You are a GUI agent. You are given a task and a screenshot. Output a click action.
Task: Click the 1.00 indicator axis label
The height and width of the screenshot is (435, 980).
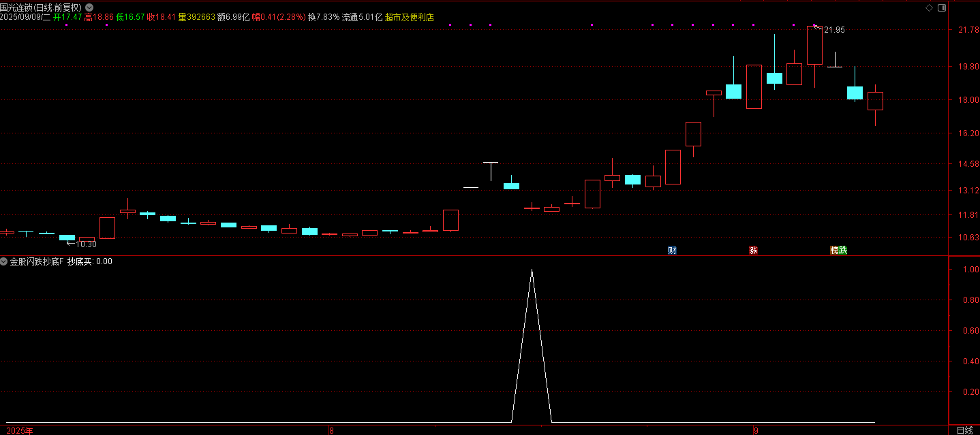click(x=970, y=269)
